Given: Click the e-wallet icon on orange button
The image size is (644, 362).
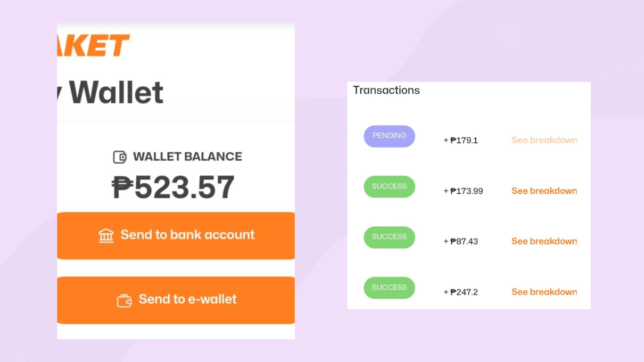Looking at the screenshot, I should [124, 300].
